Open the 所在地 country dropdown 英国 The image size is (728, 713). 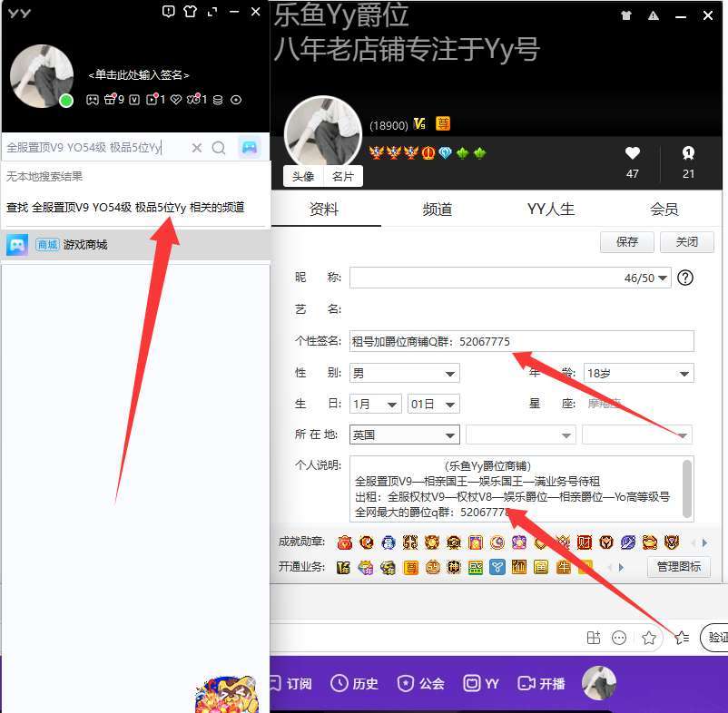[x=404, y=435]
